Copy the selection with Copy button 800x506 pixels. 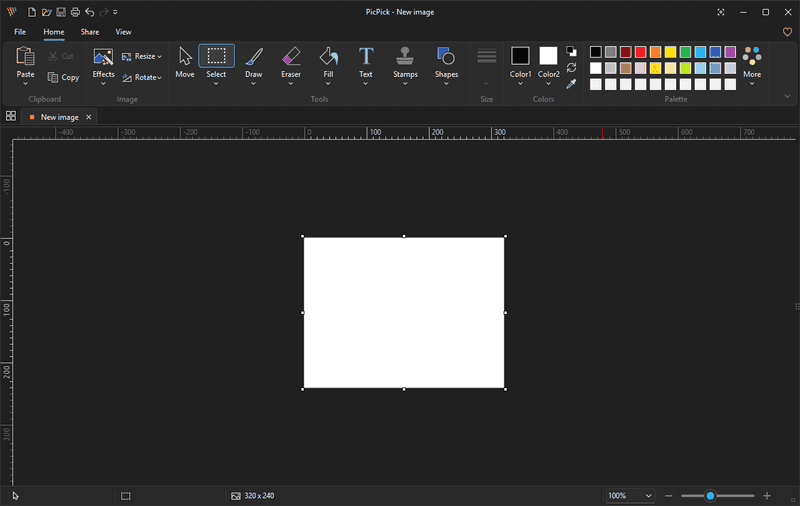pos(63,77)
